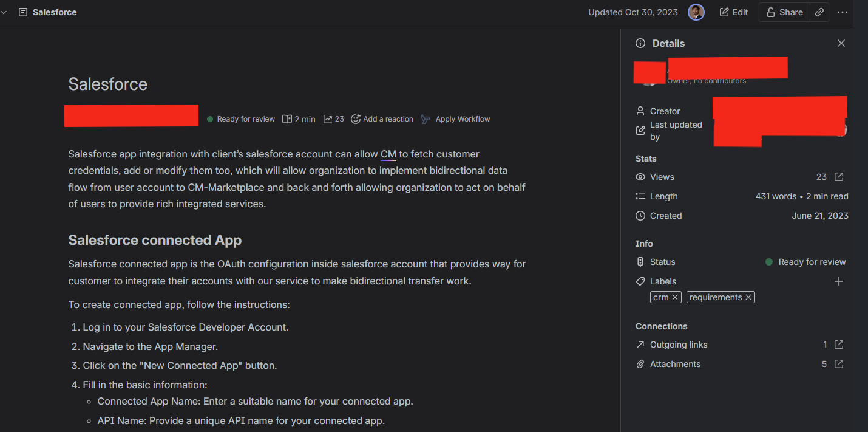Click the Views count 23 in Stats

821,177
